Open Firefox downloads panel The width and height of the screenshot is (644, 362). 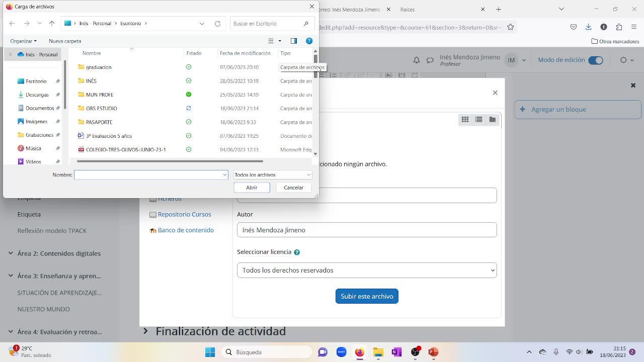pyautogui.click(x=588, y=27)
